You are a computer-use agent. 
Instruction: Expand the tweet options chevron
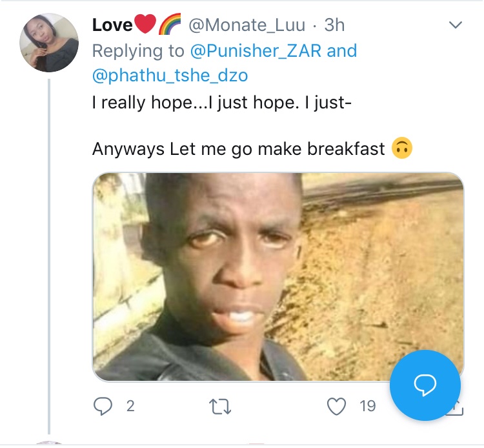pos(456,25)
